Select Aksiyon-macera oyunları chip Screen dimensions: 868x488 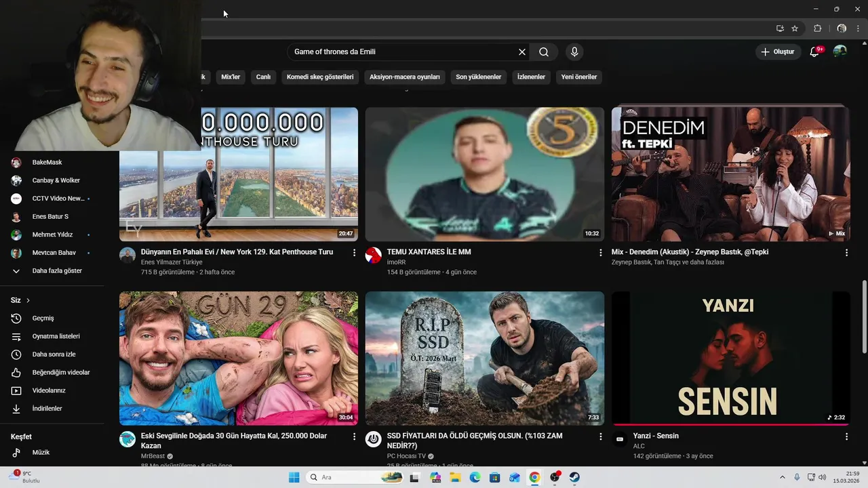[405, 77]
